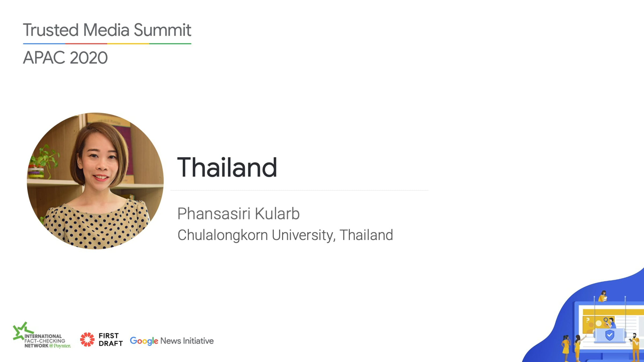Click the red segment of the title underline
This screenshot has width=644, height=362.
86,43
